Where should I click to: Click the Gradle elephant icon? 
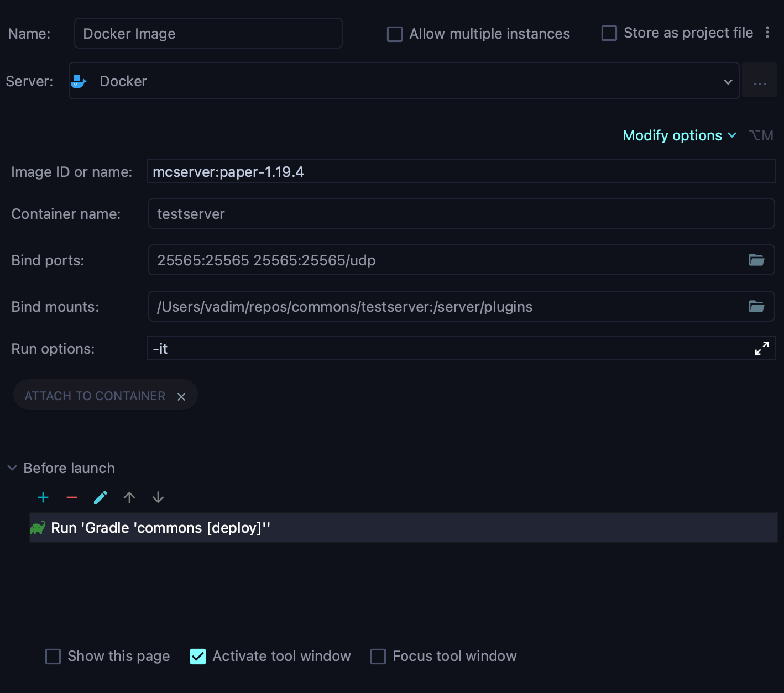pyautogui.click(x=38, y=528)
